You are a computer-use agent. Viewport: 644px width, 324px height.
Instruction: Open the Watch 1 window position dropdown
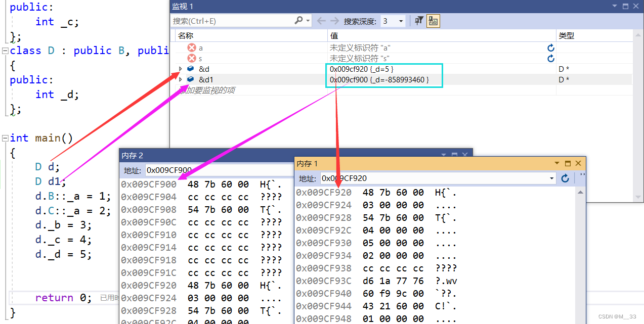615,6
